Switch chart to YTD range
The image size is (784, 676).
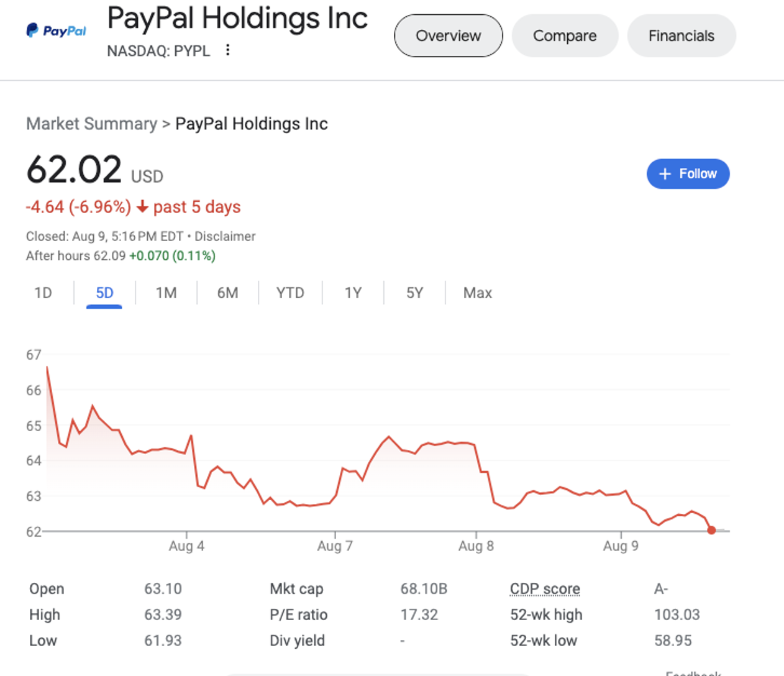click(290, 293)
